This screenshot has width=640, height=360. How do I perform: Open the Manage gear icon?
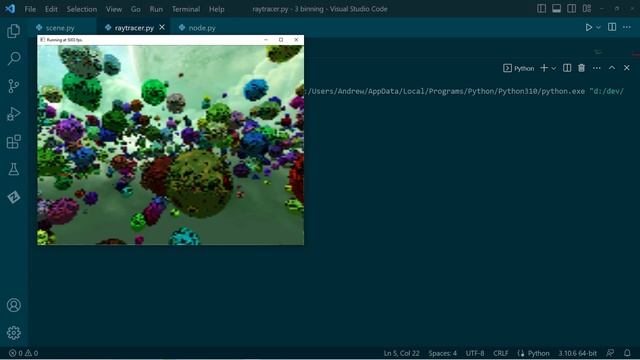pos(13,333)
